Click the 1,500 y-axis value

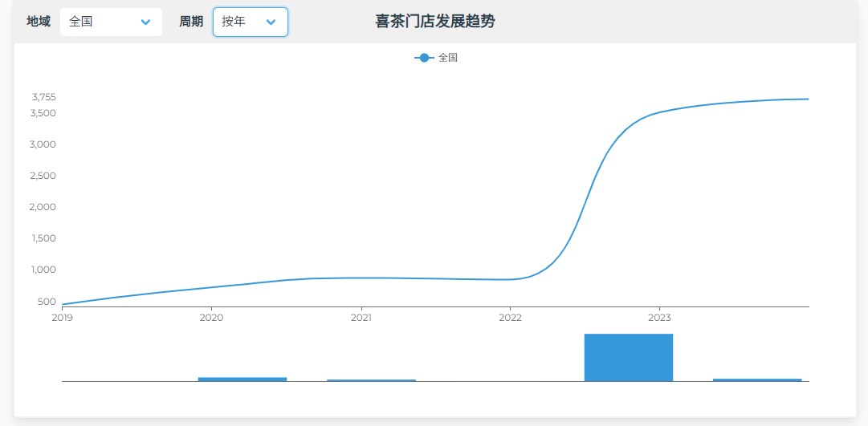coord(44,238)
